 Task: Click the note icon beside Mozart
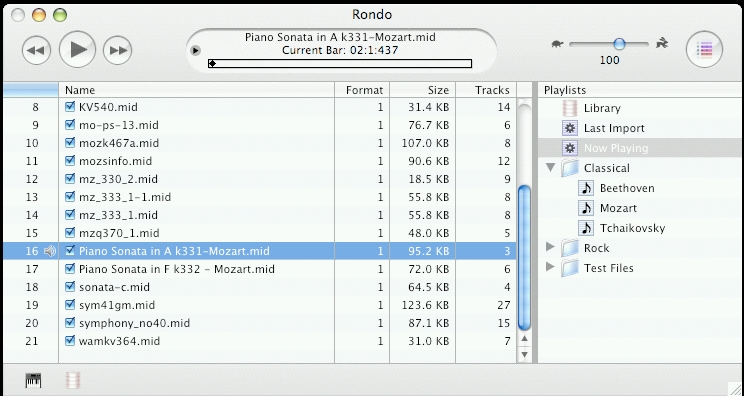point(586,208)
